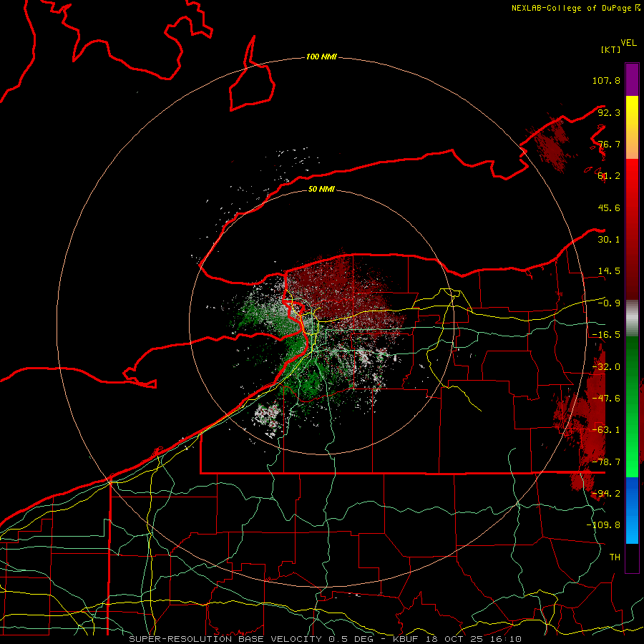The image size is (644, 644).
Task: Click the 30.1 velocity scale value
Action: coord(609,240)
